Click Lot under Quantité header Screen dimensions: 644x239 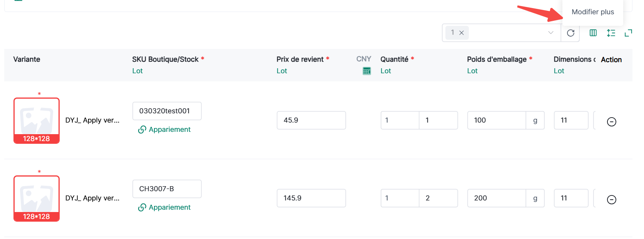tap(386, 71)
